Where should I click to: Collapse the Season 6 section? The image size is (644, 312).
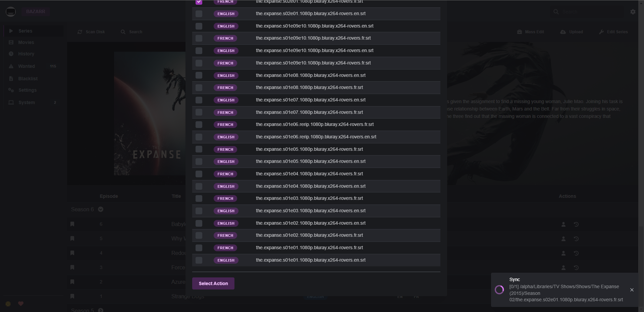[x=100, y=209]
